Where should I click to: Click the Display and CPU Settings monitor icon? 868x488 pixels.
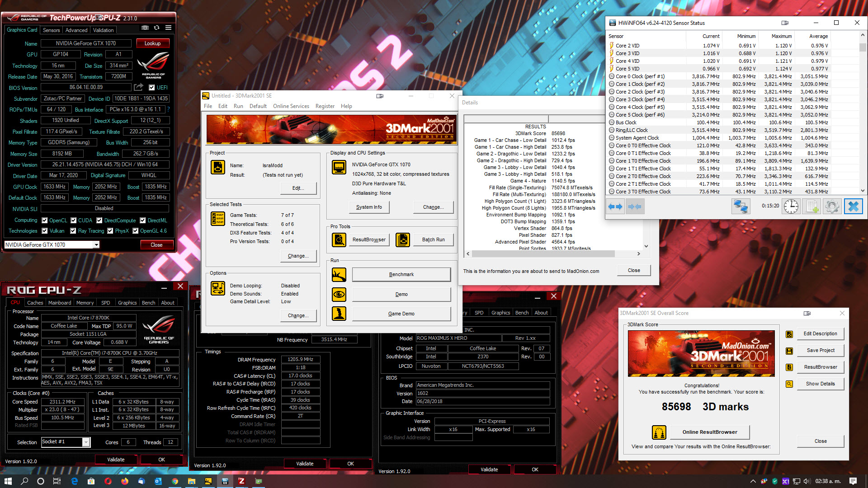click(x=339, y=167)
